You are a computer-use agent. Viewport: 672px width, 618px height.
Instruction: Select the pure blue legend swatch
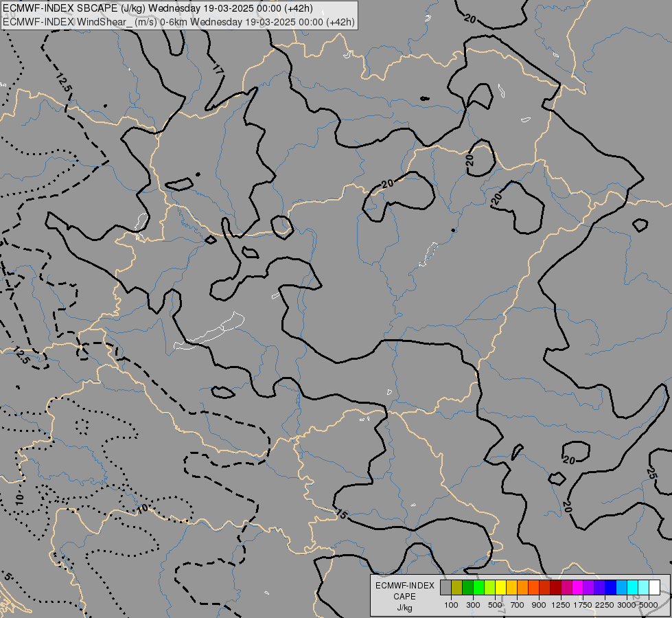[x=611, y=587]
